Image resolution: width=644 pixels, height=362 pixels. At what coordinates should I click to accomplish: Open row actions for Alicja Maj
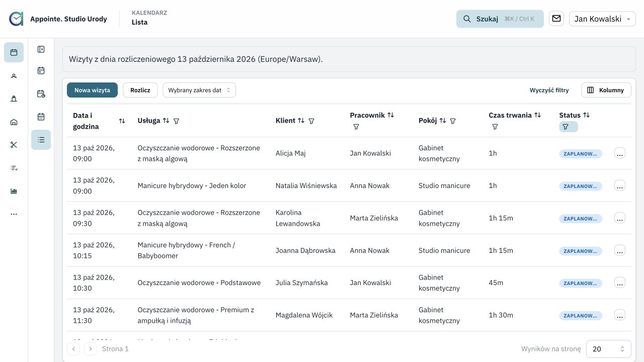(620, 153)
